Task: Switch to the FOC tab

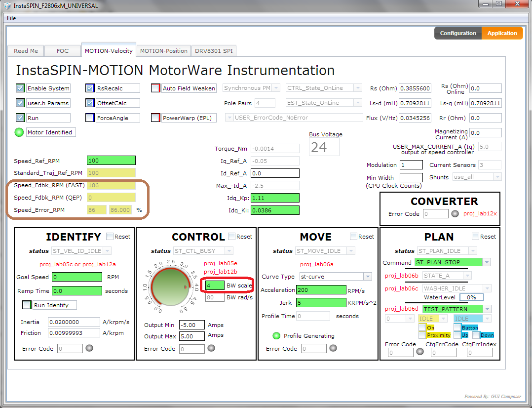Action: point(62,50)
